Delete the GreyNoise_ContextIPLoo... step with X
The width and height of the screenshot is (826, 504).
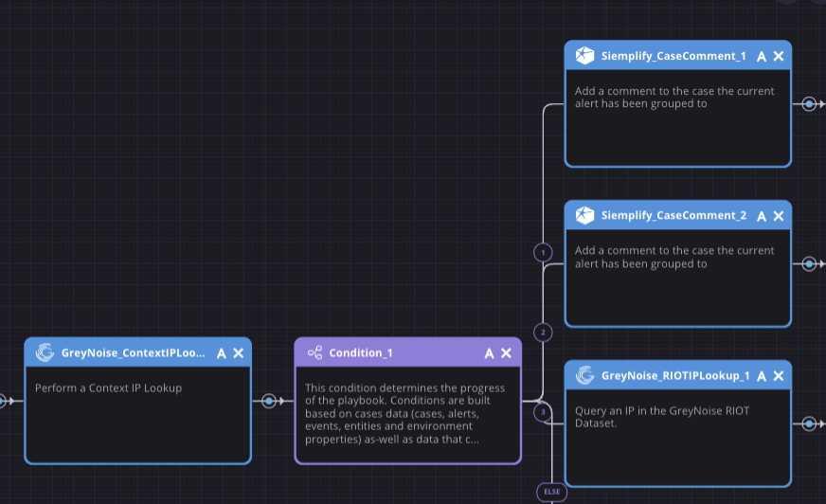point(239,353)
